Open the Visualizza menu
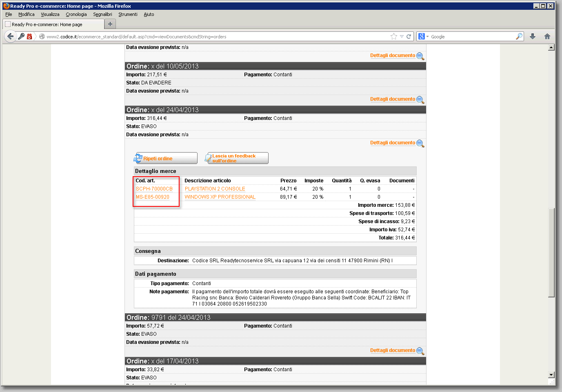Viewport: 562px width, 392px height. pos(50,14)
